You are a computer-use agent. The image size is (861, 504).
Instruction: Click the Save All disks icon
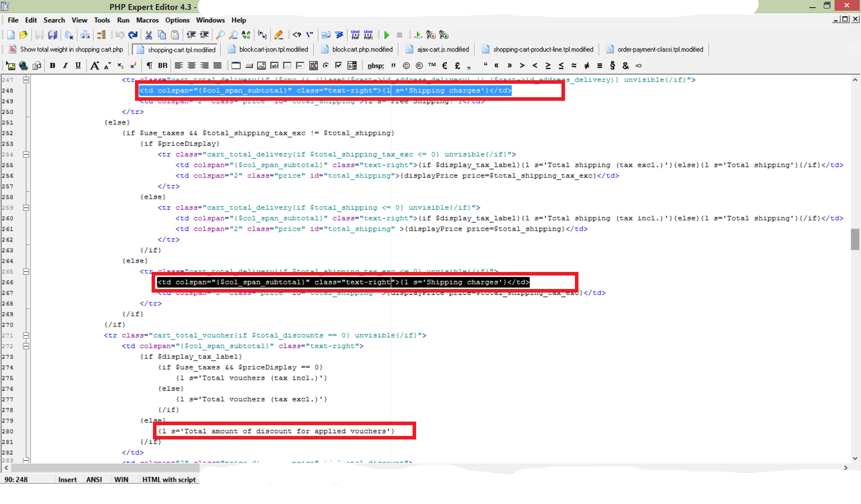click(52, 35)
